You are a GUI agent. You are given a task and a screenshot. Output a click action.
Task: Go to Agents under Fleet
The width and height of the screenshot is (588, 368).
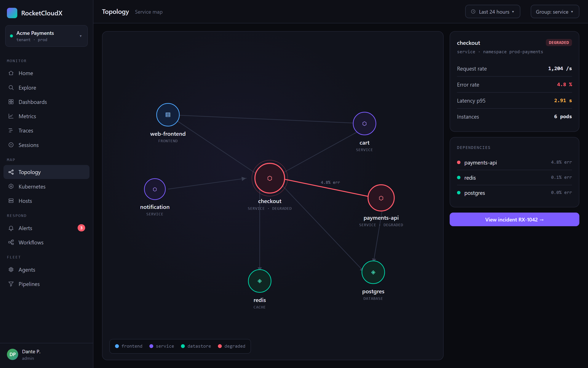(46, 270)
